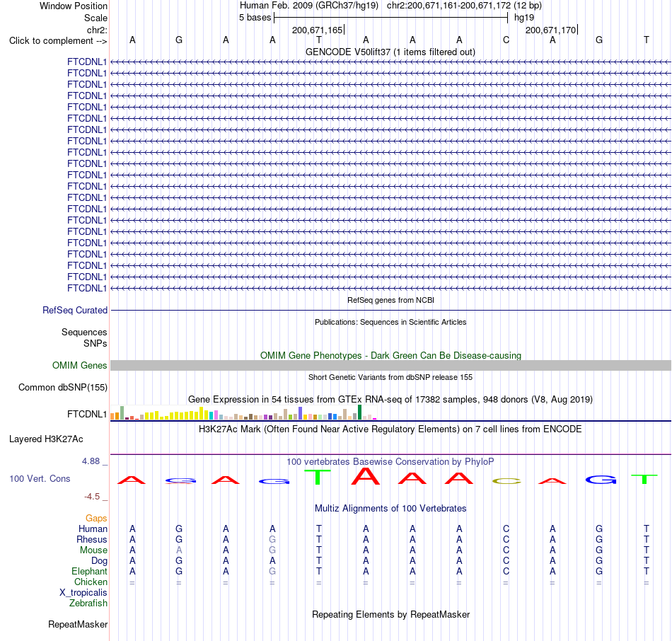Open the H3K27Ac Mark ENCODE track title
Image resolution: width=672 pixels, height=641 pixels.
390,429
